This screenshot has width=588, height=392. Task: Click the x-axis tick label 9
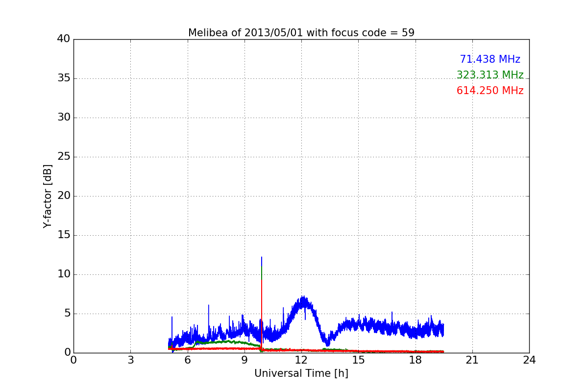pyautogui.click(x=245, y=360)
